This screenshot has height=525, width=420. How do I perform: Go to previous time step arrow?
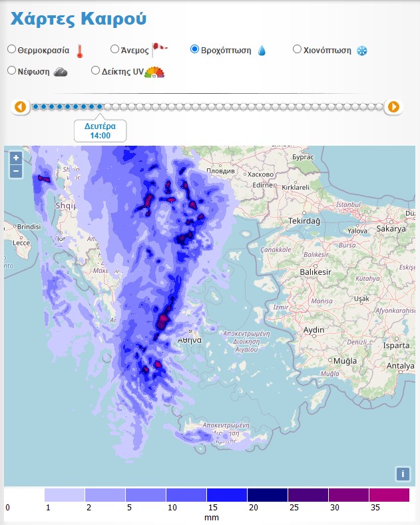(20, 106)
